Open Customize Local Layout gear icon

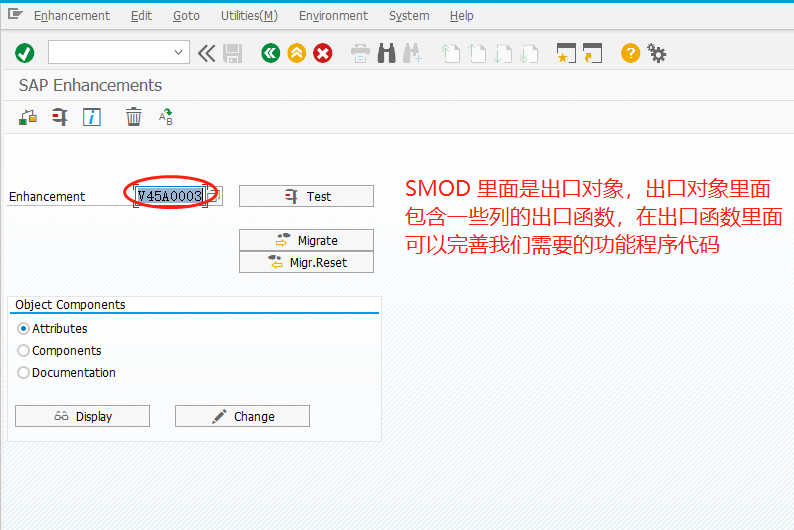coord(657,53)
